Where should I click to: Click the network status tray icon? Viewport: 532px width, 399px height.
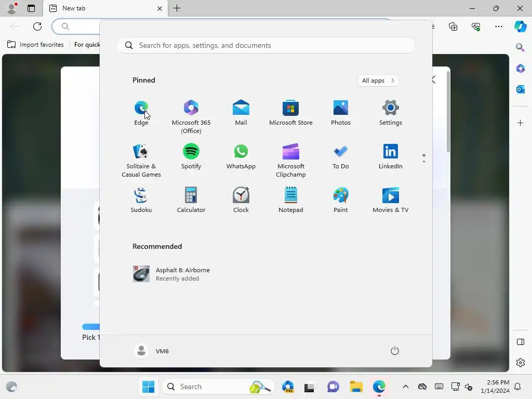[455, 387]
